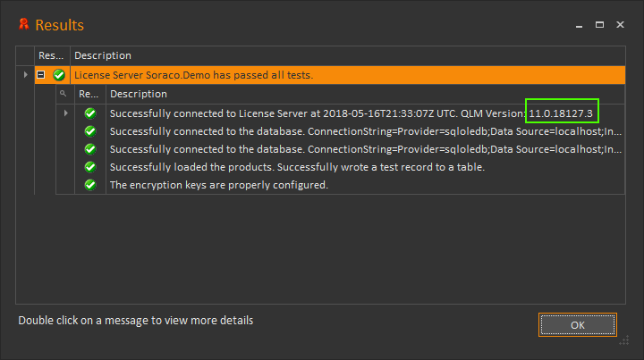The height and width of the screenshot is (360, 644).
Task: Click the nested Description column header
Action: click(365, 94)
